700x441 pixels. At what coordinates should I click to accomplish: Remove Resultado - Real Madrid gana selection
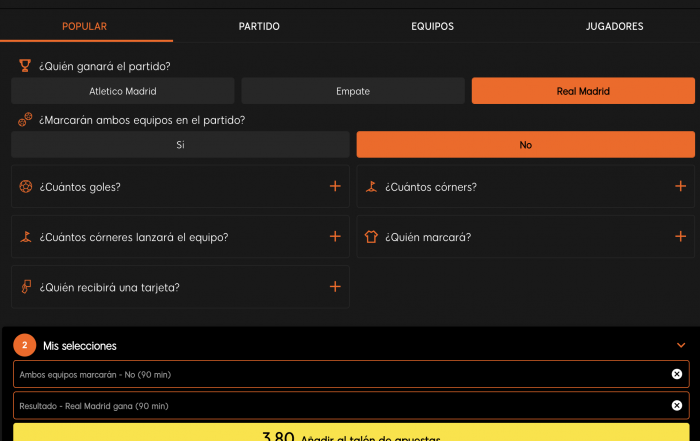[677, 405]
